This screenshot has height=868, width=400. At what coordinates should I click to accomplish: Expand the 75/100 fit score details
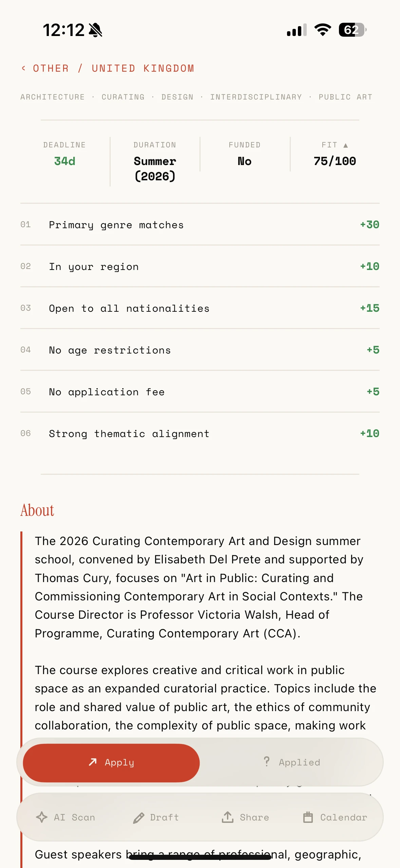click(x=335, y=161)
